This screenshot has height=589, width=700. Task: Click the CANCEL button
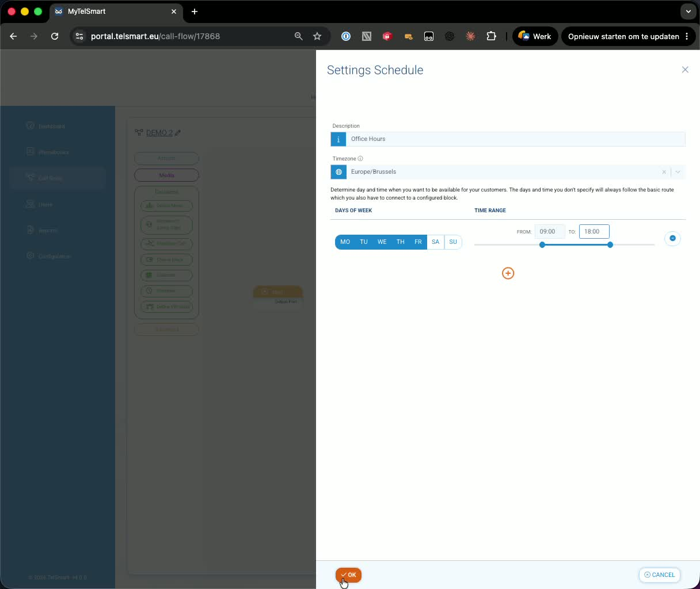pos(660,575)
